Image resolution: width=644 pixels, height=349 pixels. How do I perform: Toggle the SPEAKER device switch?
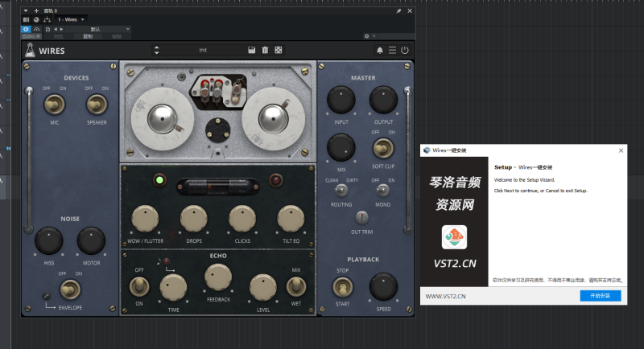point(97,104)
